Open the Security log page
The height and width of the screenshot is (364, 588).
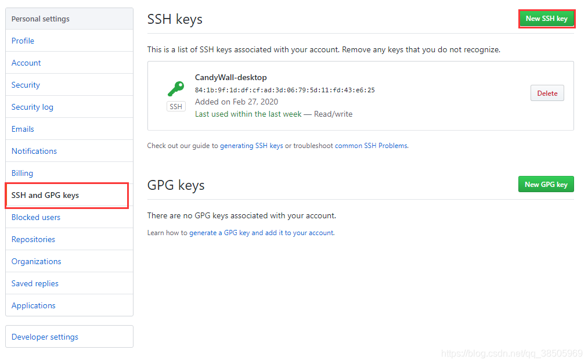[70, 107]
